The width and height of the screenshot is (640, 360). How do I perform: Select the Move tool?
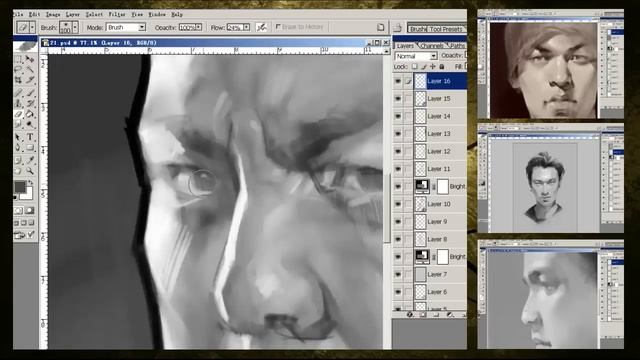point(30,60)
